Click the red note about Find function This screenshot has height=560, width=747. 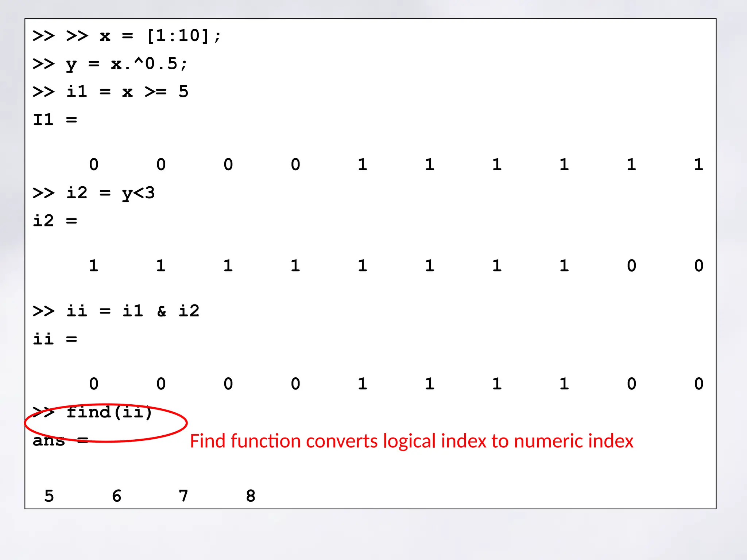pos(411,441)
